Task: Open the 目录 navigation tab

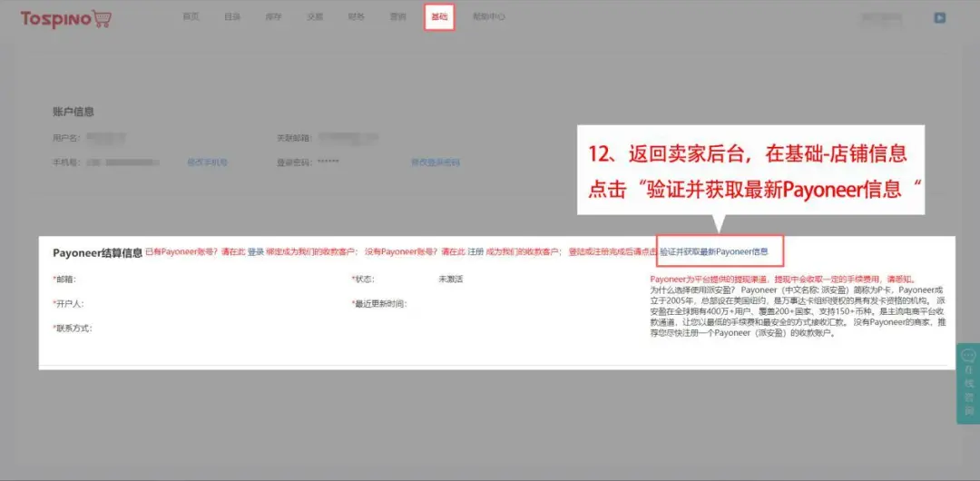Action: (232, 17)
